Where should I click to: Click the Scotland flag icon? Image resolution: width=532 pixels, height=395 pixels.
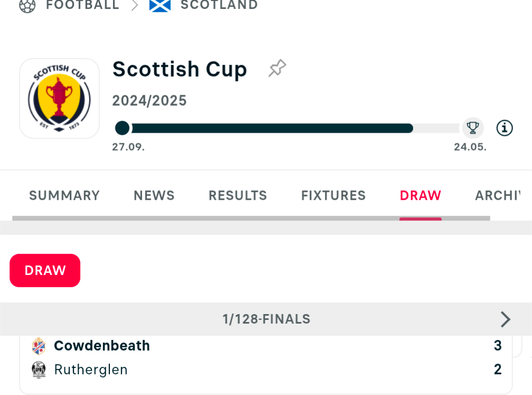[x=160, y=5]
